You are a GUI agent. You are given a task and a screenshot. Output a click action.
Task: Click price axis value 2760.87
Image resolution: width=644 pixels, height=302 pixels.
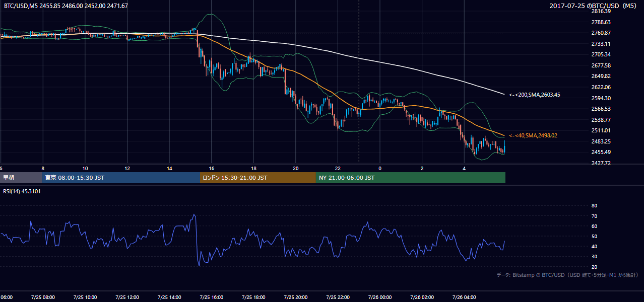601,33
